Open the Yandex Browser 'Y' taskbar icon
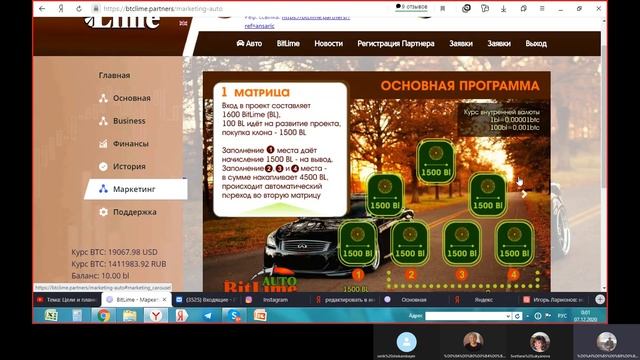The image size is (640, 360). [156, 316]
